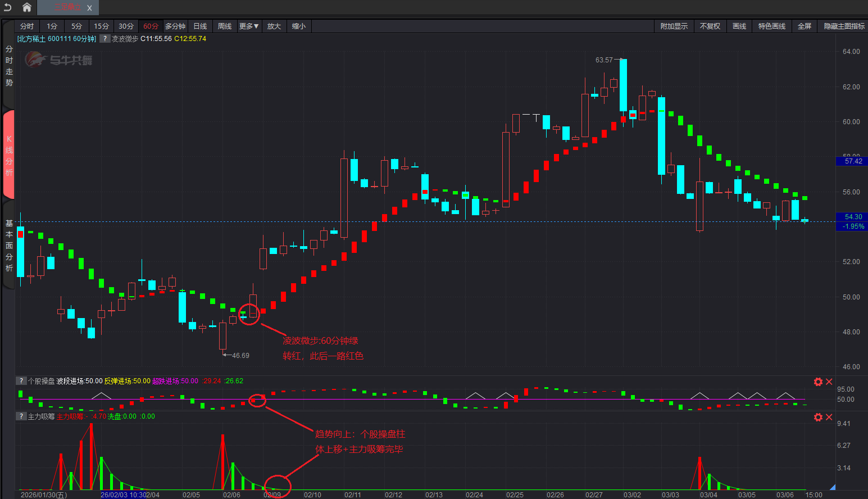Open help for 凌波微步 main indicator
The height and width of the screenshot is (499, 868).
(x=105, y=39)
